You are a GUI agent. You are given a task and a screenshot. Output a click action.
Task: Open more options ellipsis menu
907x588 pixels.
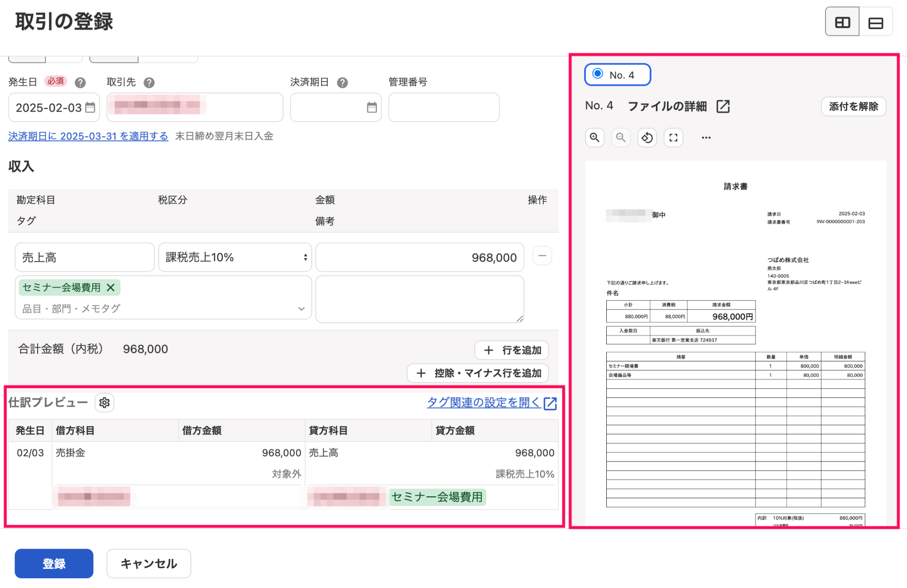(706, 138)
